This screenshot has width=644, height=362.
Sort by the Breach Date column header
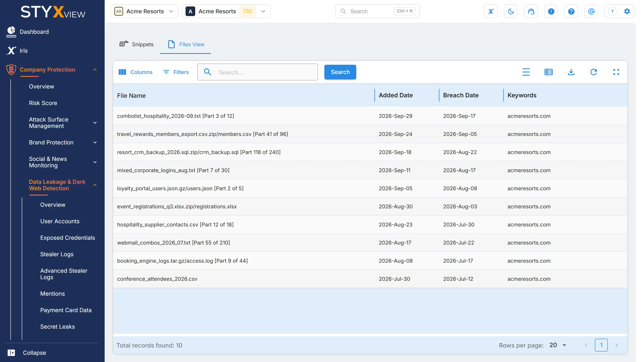pos(461,95)
